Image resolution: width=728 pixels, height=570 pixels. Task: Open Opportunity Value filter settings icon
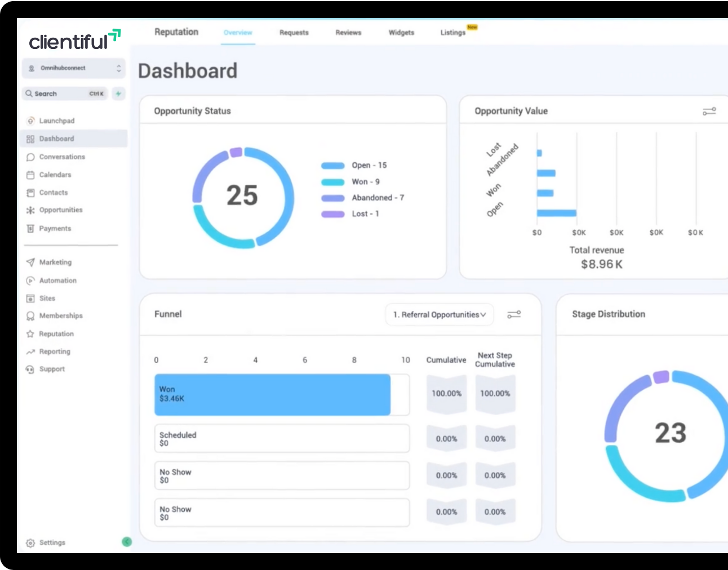(709, 112)
